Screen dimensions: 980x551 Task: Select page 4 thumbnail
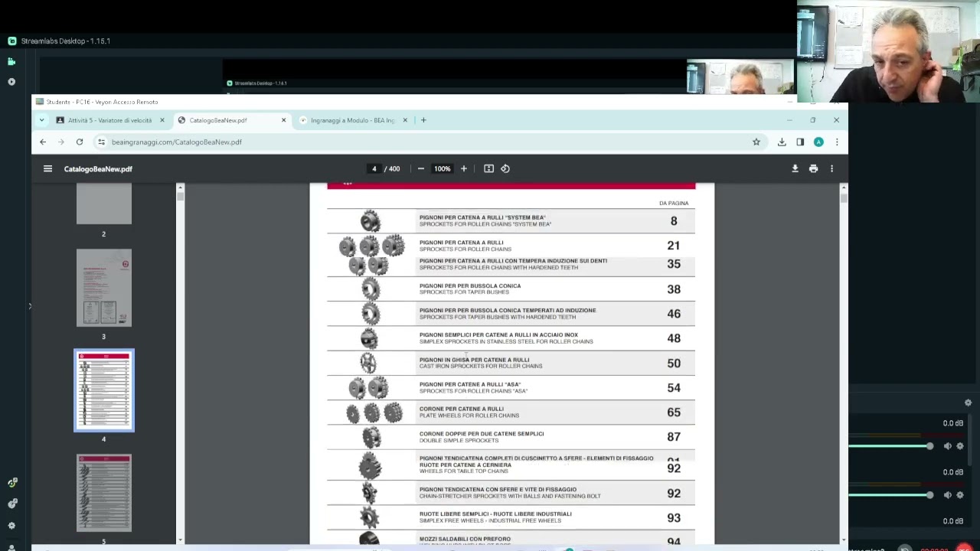[104, 390]
